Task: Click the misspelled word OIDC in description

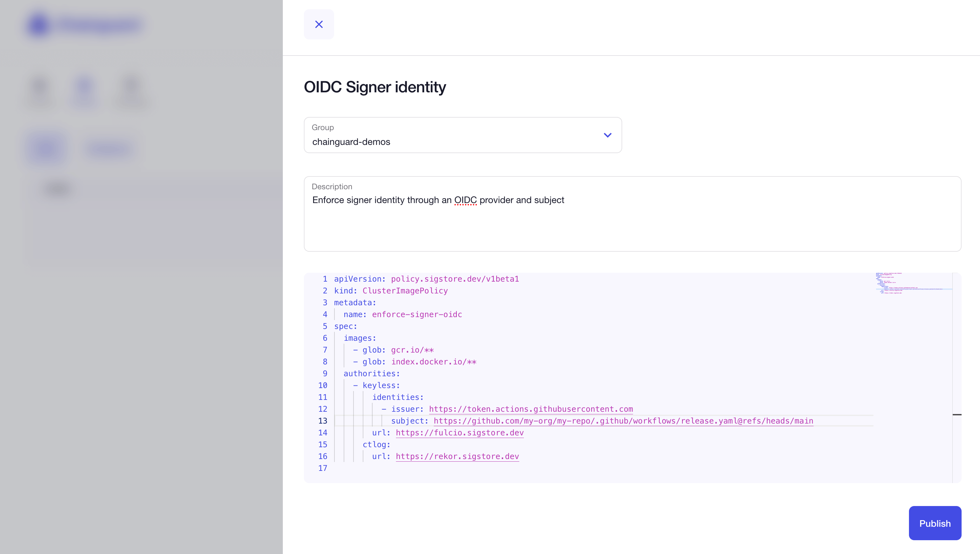Action: [465, 200]
